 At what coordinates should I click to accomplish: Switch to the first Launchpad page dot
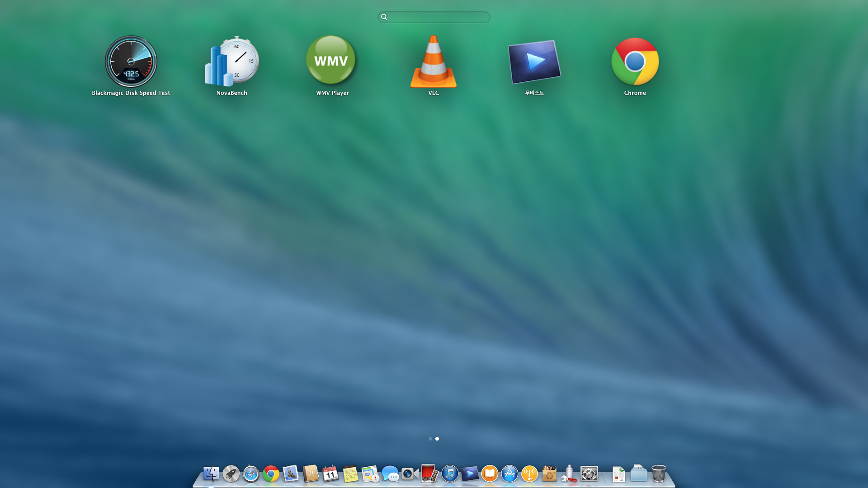(430, 439)
